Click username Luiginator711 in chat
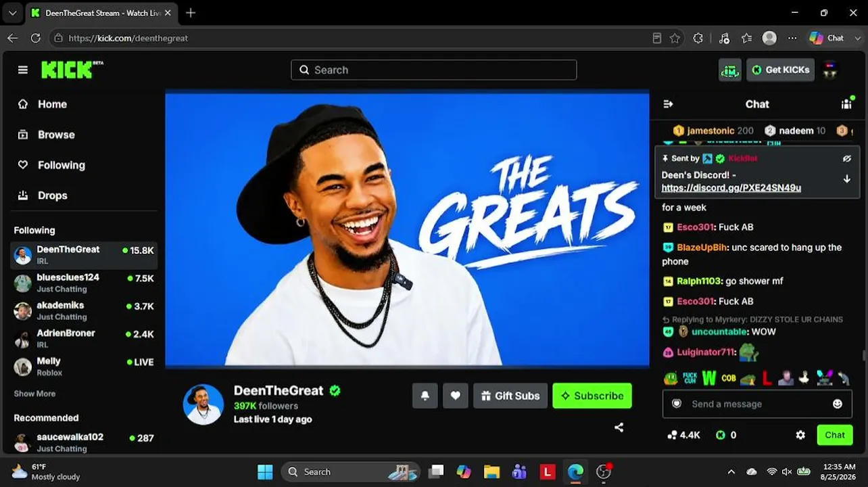Screen dimensions: 868x487 coord(706,352)
